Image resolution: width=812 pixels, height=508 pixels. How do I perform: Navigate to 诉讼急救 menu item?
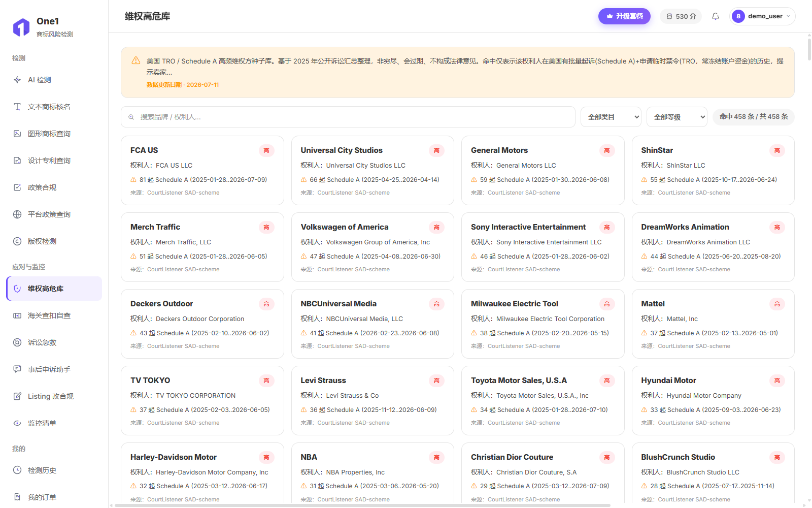(54, 342)
